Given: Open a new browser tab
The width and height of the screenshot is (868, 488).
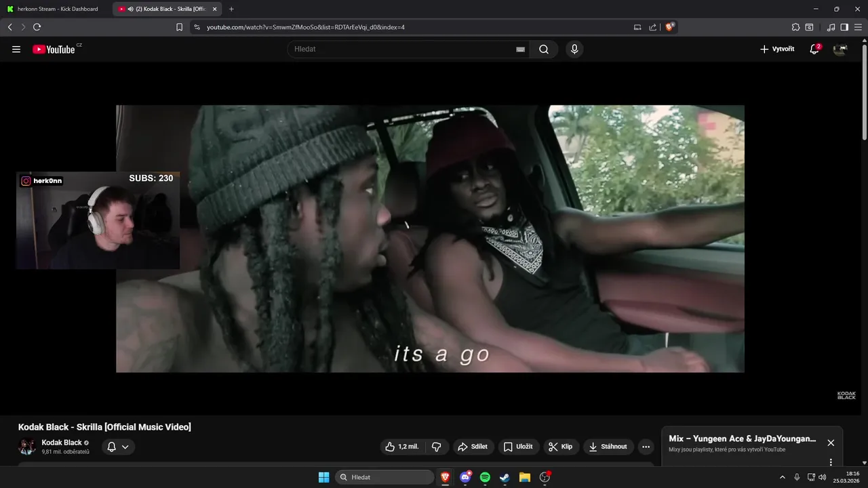Looking at the screenshot, I should click(231, 9).
